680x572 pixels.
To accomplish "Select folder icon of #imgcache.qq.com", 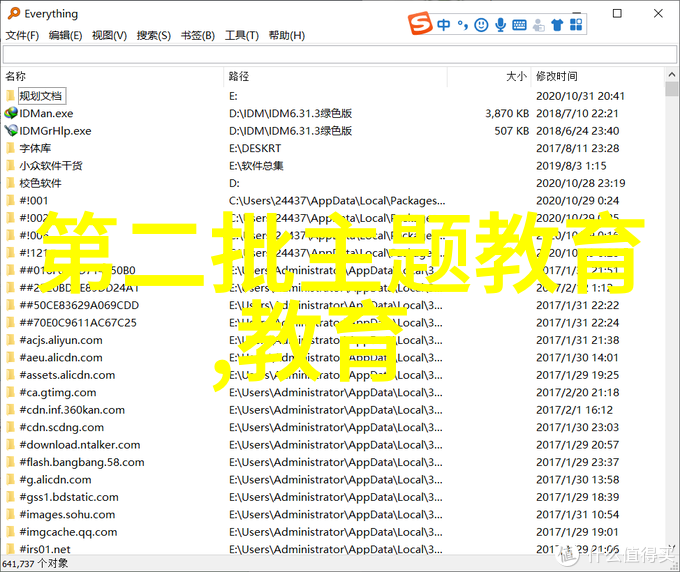I will [11, 532].
